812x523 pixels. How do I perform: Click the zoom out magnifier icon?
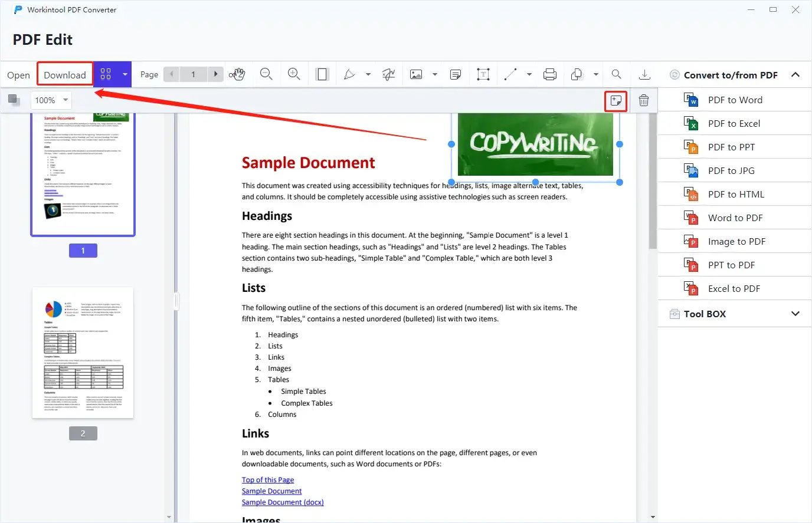pos(266,74)
